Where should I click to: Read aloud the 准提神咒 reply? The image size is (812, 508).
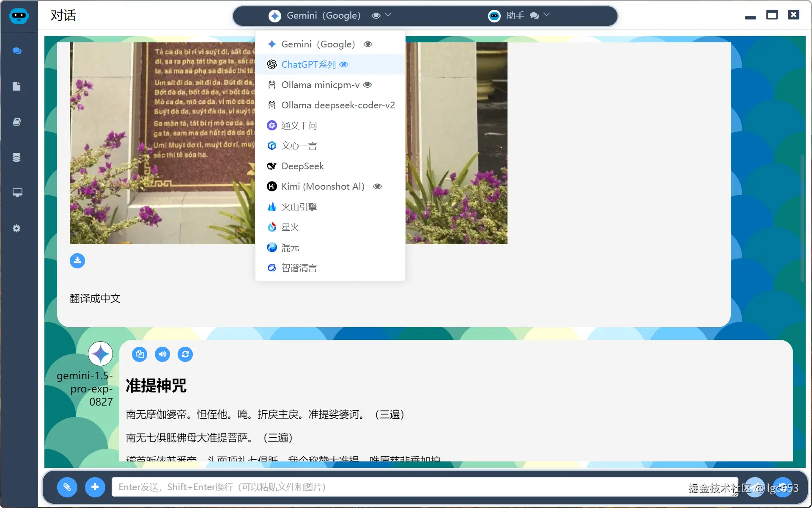point(162,354)
